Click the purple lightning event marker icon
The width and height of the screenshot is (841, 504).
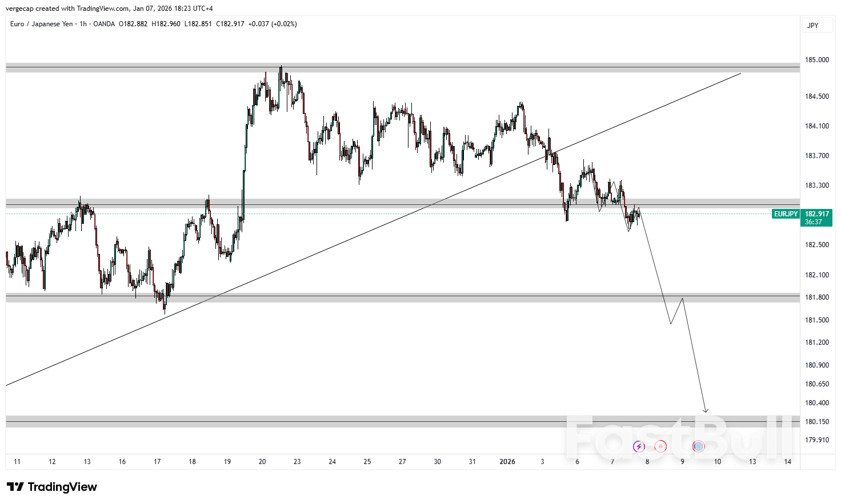(x=639, y=447)
